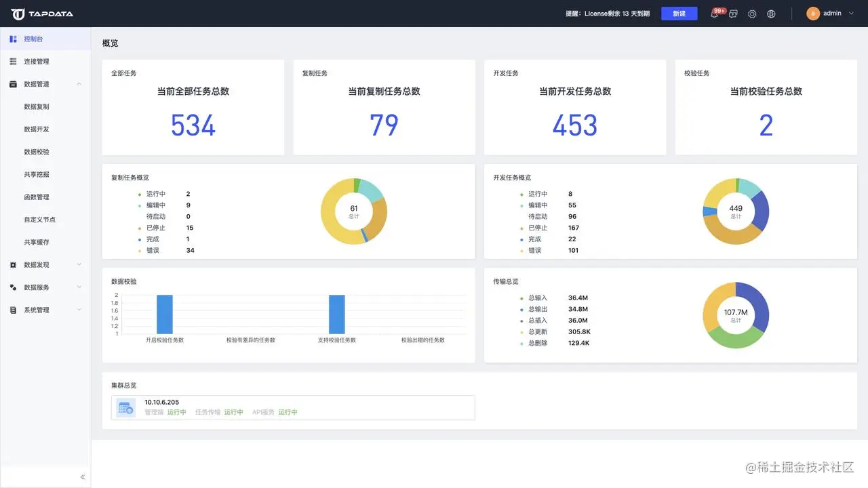Open the help/docs icon beside the bell

(x=733, y=14)
